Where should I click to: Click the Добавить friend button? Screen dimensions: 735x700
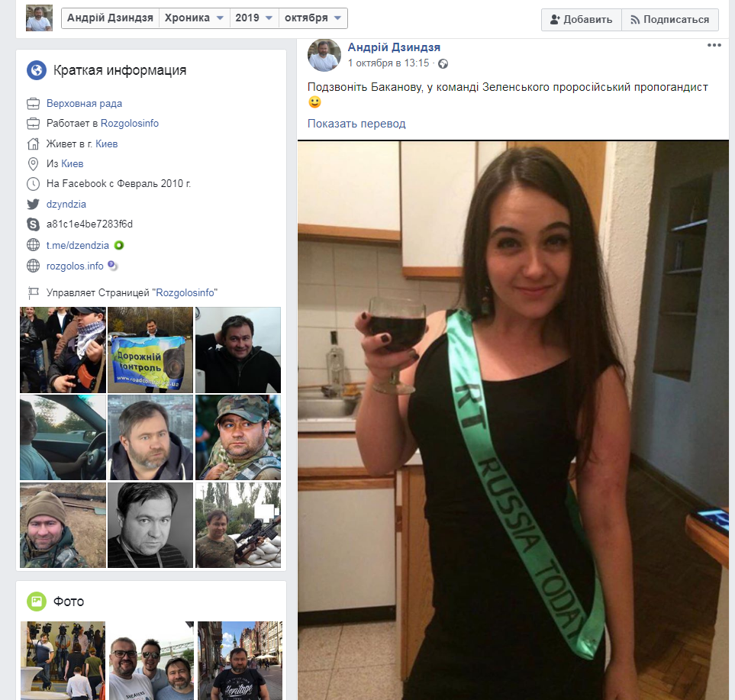pos(581,20)
